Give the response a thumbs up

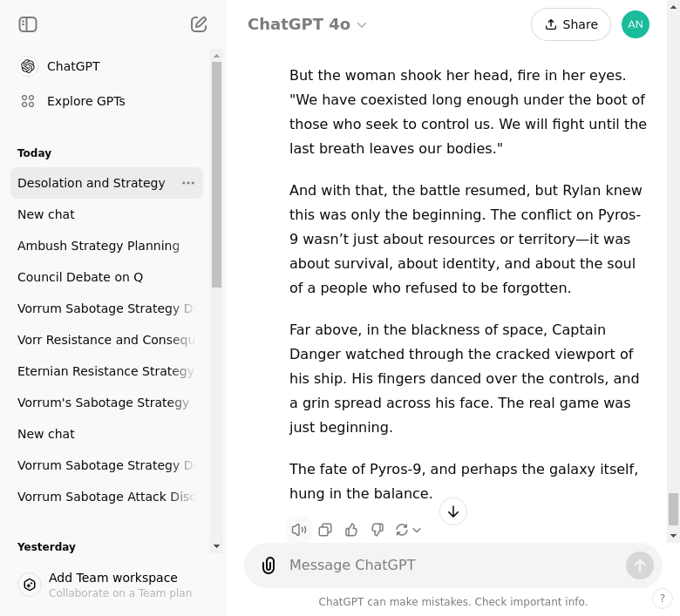(351, 530)
